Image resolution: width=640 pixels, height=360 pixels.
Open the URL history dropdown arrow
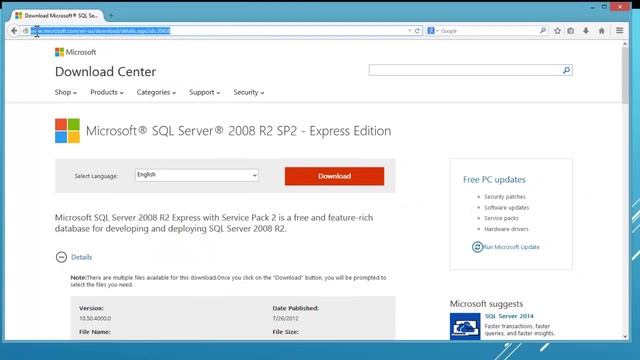(409, 31)
